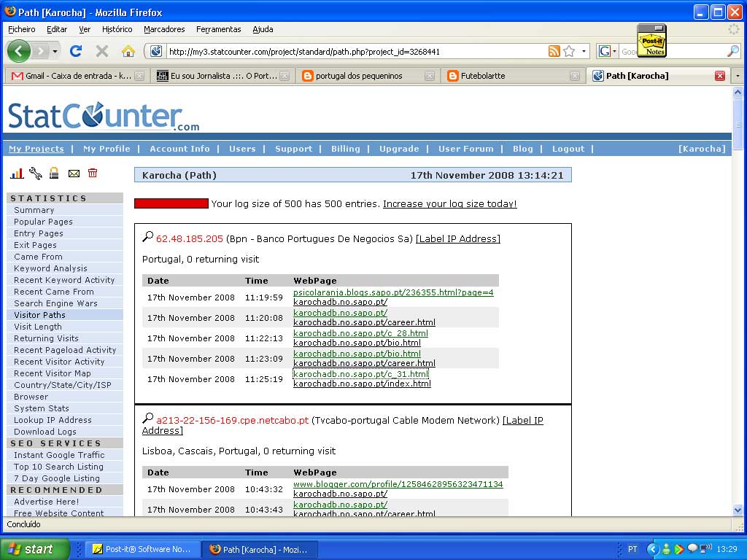Viewport: 747px width, 560px height.
Task: Close the Path [Karocha] tab with red X
Action: coord(720,76)
